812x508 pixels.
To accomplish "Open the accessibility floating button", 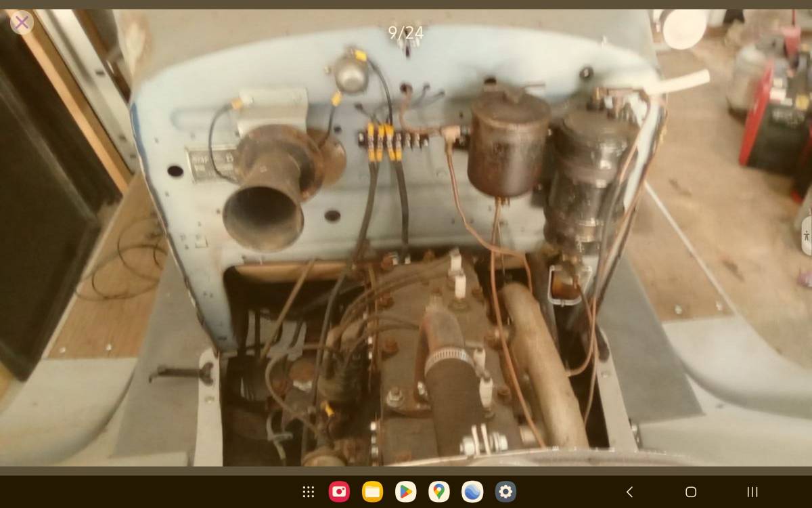I will pyautogui.click(x=806, y=236).
